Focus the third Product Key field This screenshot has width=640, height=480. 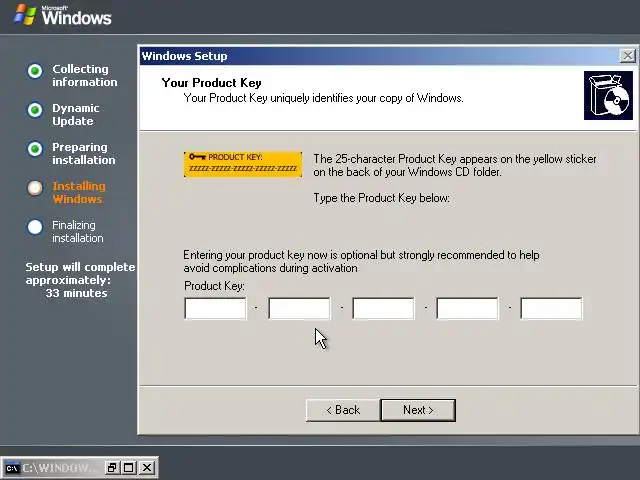[383, 308]
